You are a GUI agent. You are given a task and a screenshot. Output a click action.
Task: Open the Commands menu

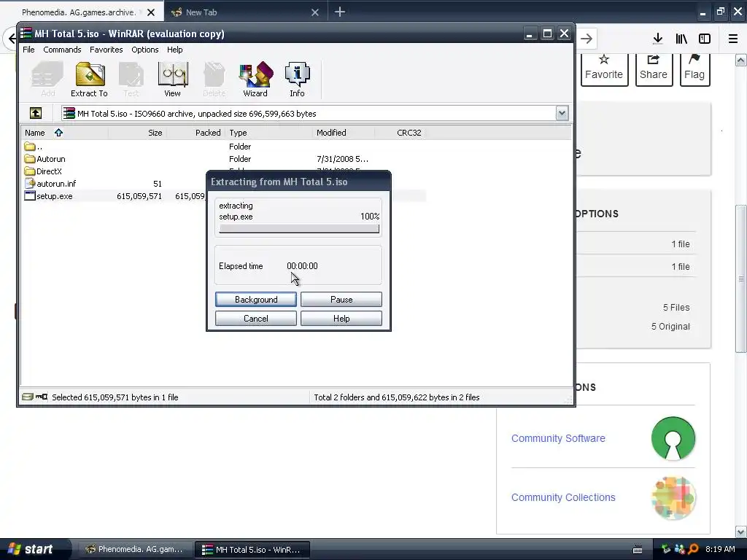coord(62,50)
